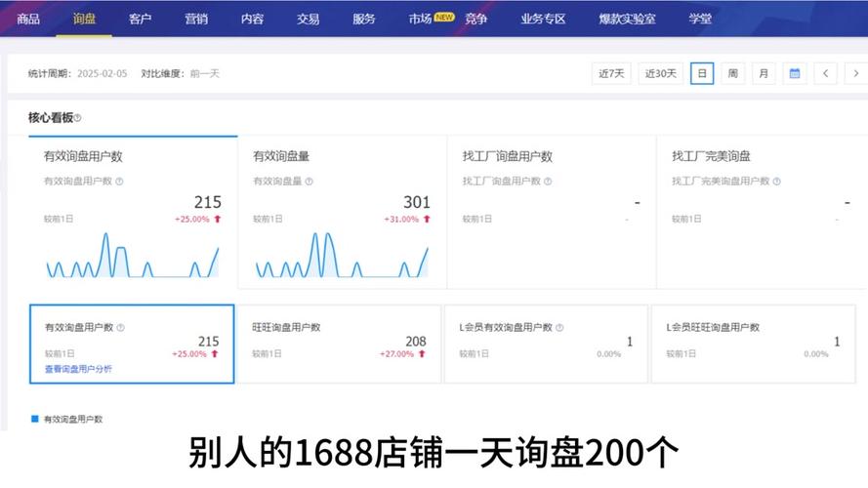
Task: Click help icon next to 找工厂完美询盘用户数
Action: click(x=776, y=181)
